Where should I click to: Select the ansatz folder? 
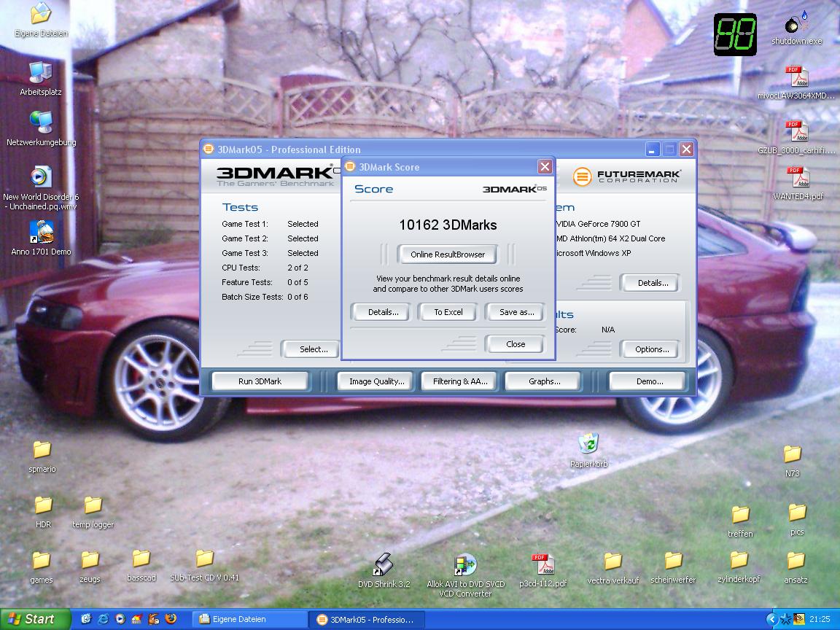tap(796, 568)
